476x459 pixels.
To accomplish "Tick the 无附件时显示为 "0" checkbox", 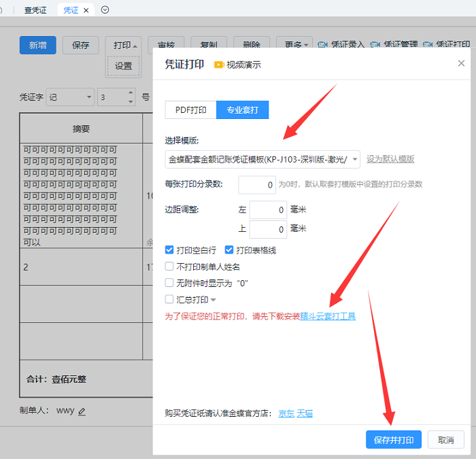I will (170, 283).
